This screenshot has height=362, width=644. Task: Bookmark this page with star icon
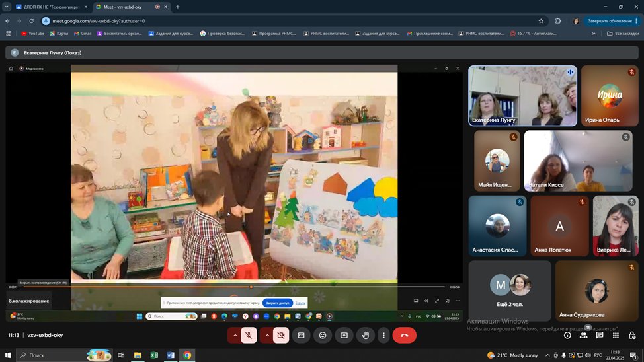[541, 21]
